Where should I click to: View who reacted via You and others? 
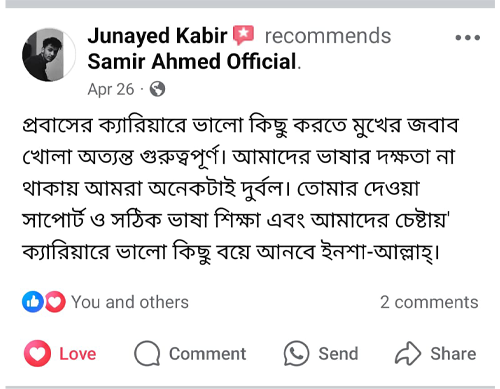tap(130, 302)
